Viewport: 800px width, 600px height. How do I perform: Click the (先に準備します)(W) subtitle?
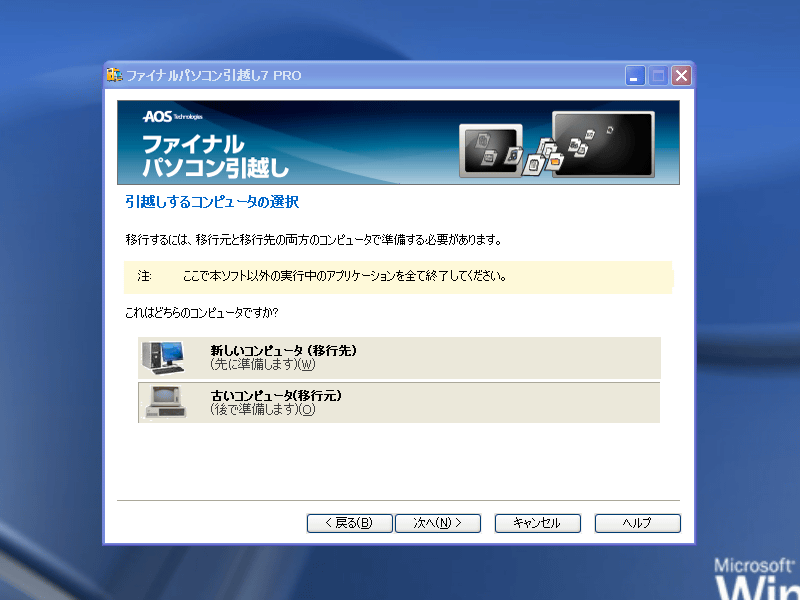263,364
